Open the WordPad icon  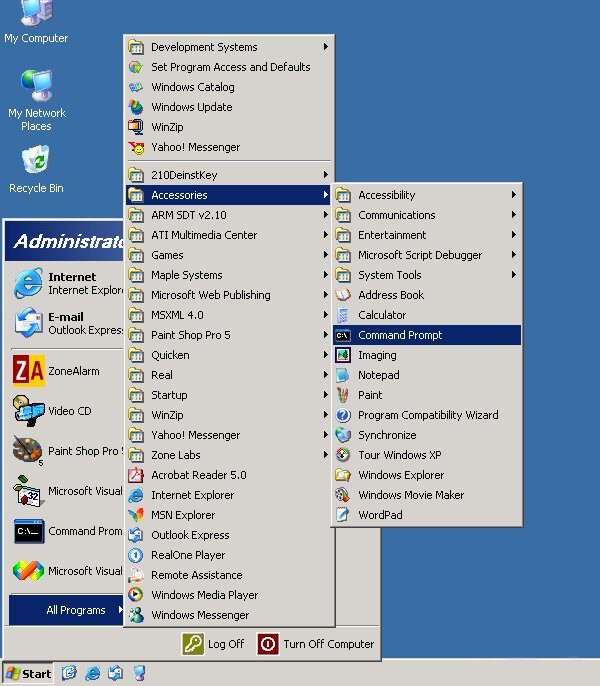click(343, 515)
